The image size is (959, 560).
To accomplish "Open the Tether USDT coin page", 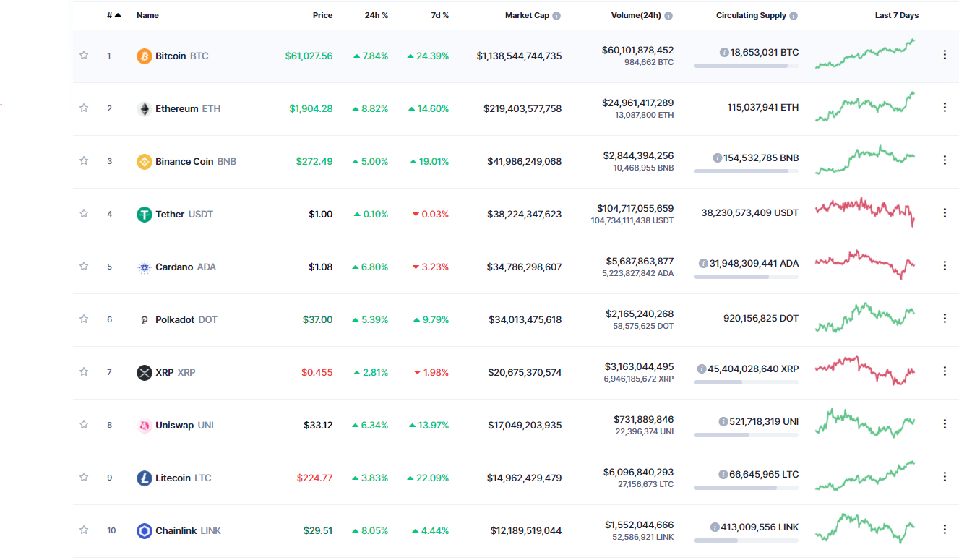I will [x=184, y=214].
